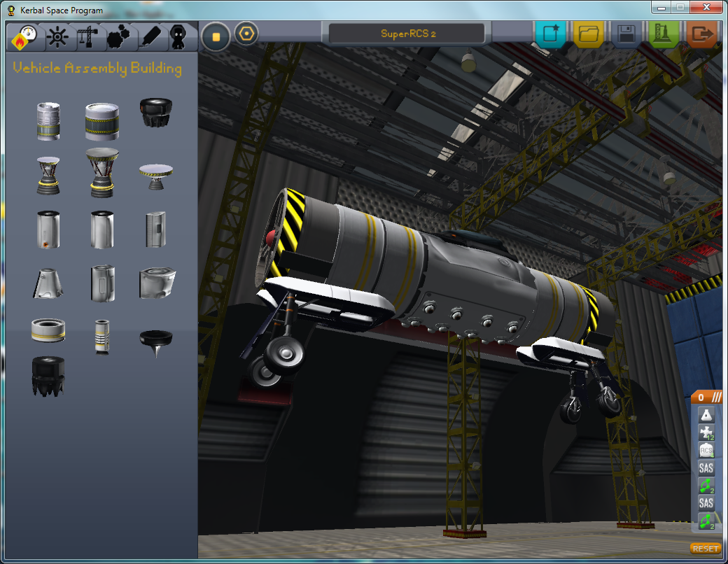Select the flat small vacuum engine part
The width and height of the screenshot is (728, 564).
(156, 176)
